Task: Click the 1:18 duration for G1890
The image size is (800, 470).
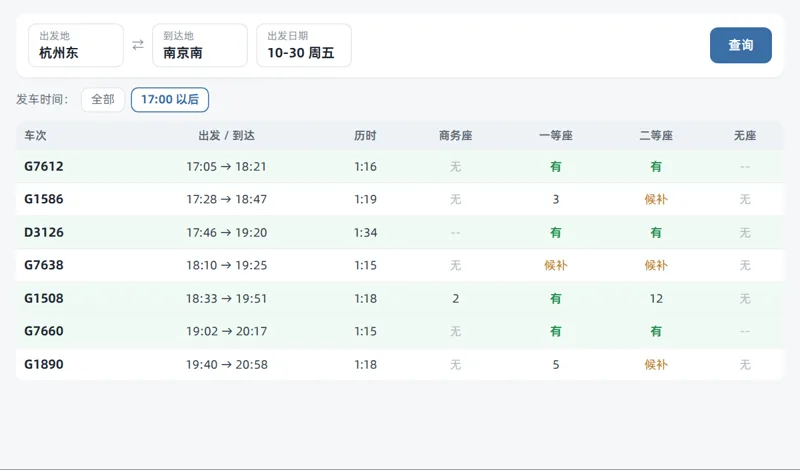Action: pos(365,364)
